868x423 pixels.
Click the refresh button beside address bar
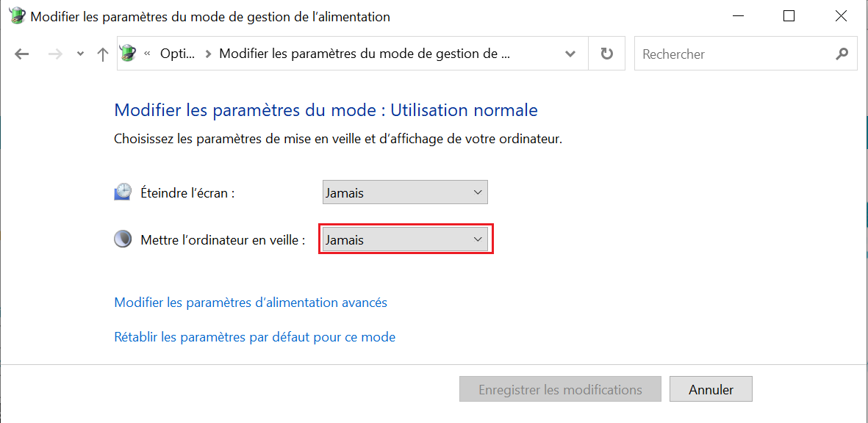click(606, 54)
